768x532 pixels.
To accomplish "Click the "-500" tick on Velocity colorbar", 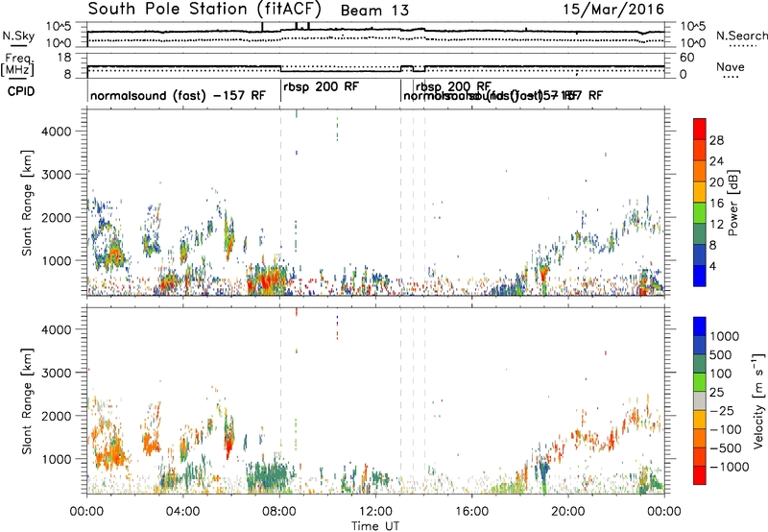I will [726, 447].
